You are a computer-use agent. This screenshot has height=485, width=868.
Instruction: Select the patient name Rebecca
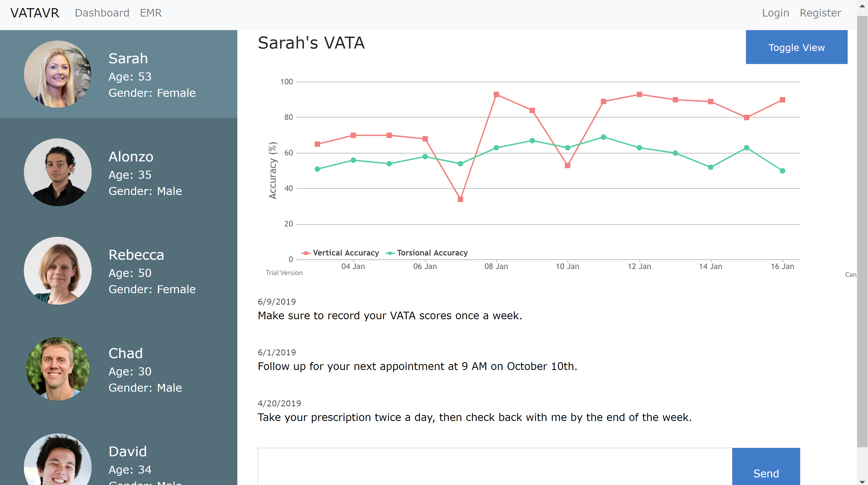[x=136, y=255]
